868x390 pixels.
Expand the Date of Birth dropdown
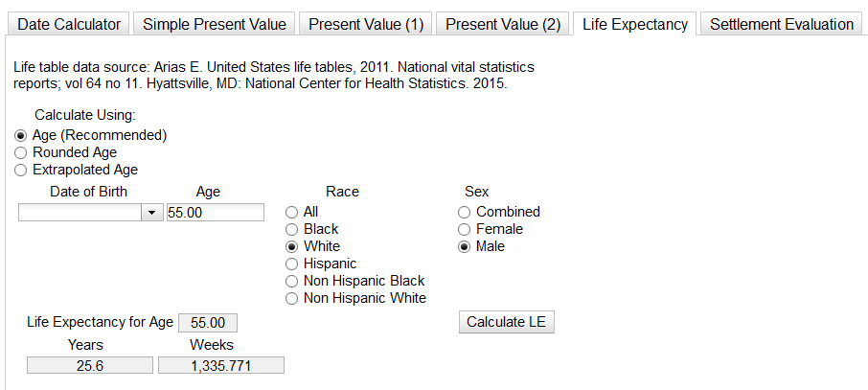coord(152,213)
